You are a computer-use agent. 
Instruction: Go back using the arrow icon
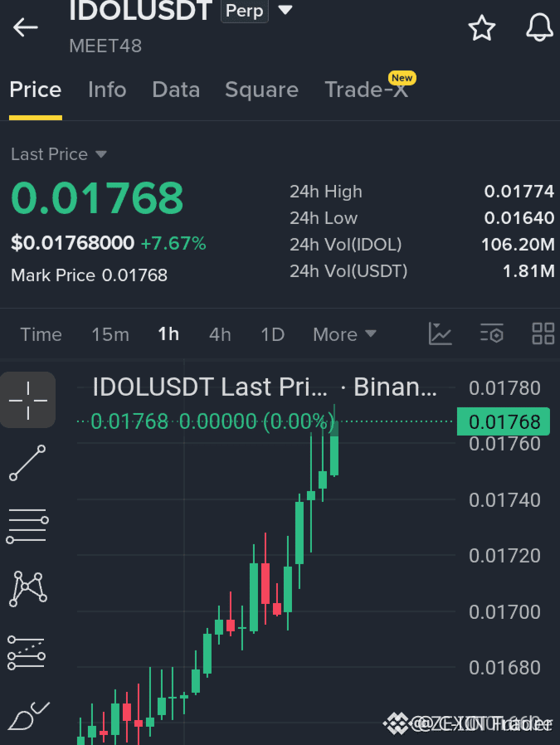click(25, 27)
